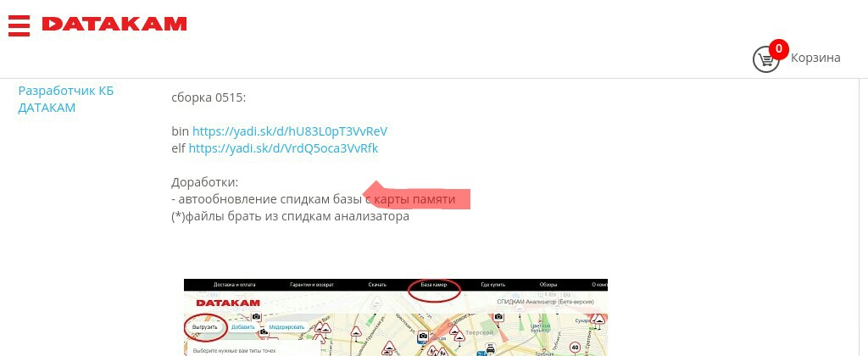The height and width of the screenshot is (356, 868).
Task: Select Доставка и оплата in the black menu
Action: [x=234, y=286]
